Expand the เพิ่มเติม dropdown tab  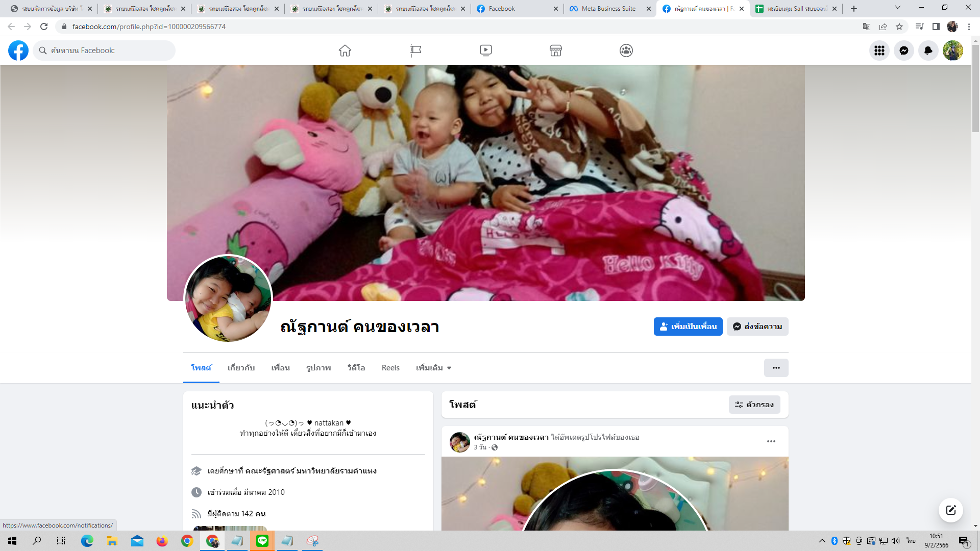pos(433,368)
